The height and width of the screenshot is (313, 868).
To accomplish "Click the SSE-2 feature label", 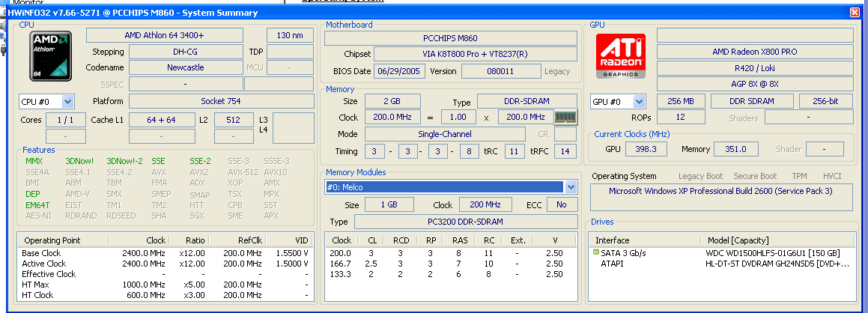I will (201, 161).
